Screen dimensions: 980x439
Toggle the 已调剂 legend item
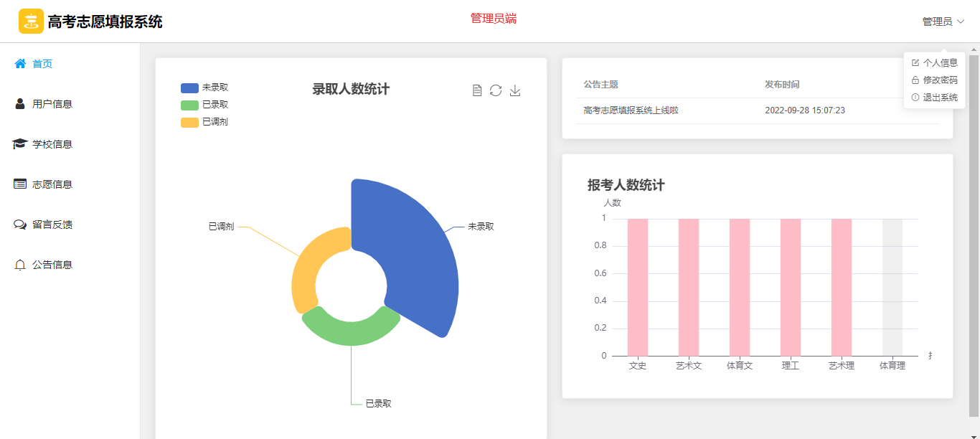tap(204, 122)
